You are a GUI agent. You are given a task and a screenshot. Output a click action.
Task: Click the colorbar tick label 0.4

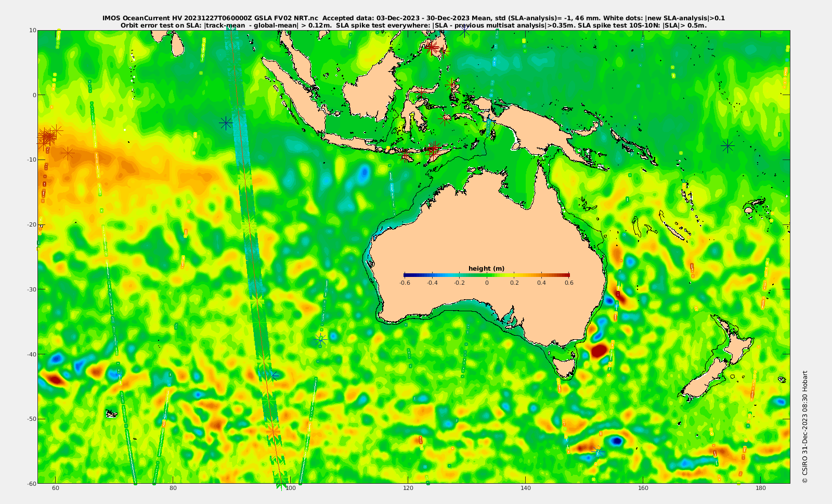pyautogui.click(x=541, y=283)
